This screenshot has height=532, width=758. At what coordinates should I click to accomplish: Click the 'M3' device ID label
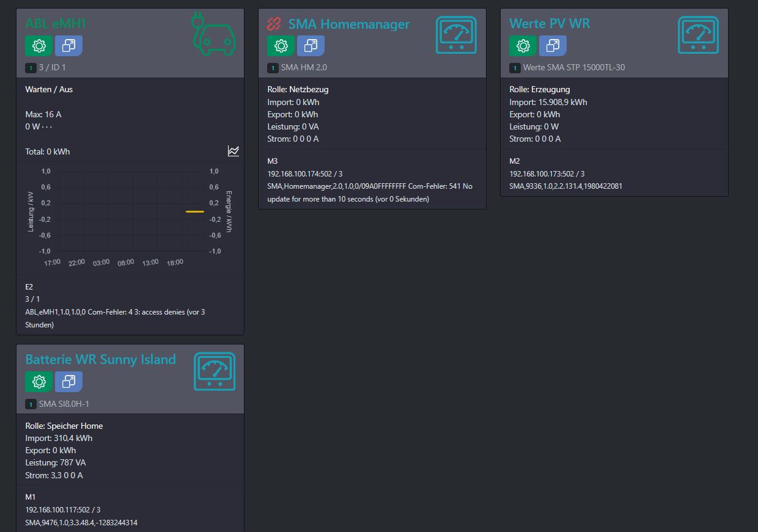(x=273, y=161)
